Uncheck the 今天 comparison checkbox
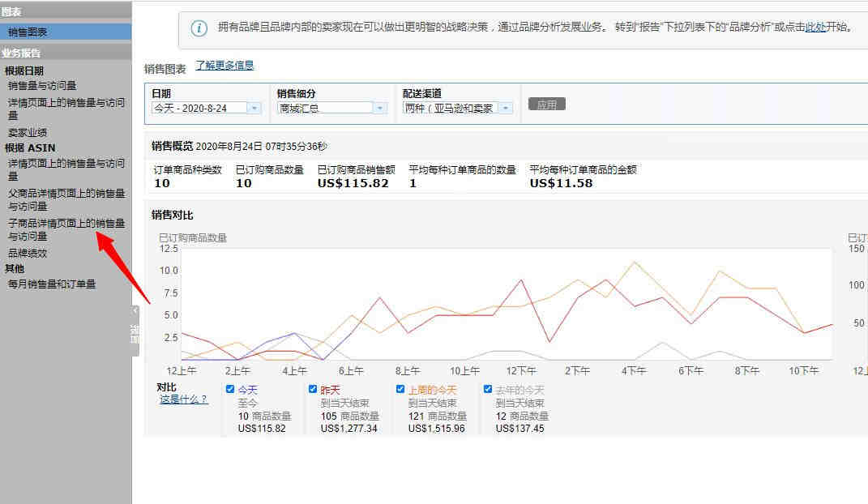 [230, 389]
